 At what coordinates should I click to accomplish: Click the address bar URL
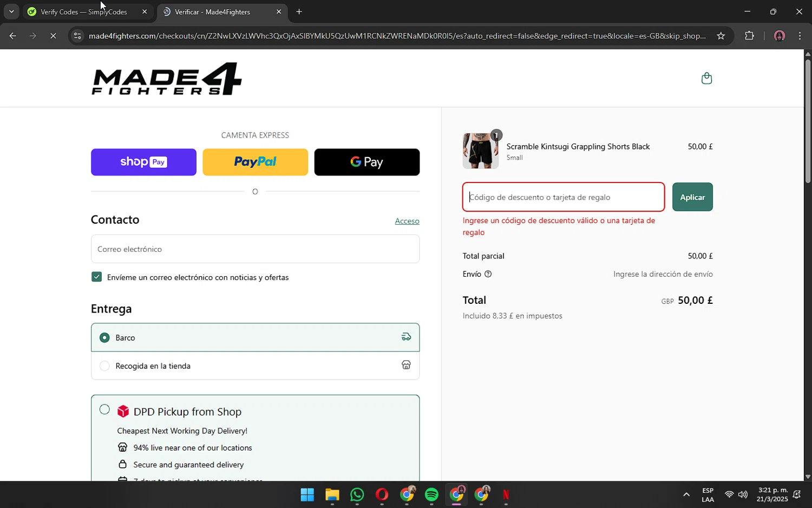397,36
